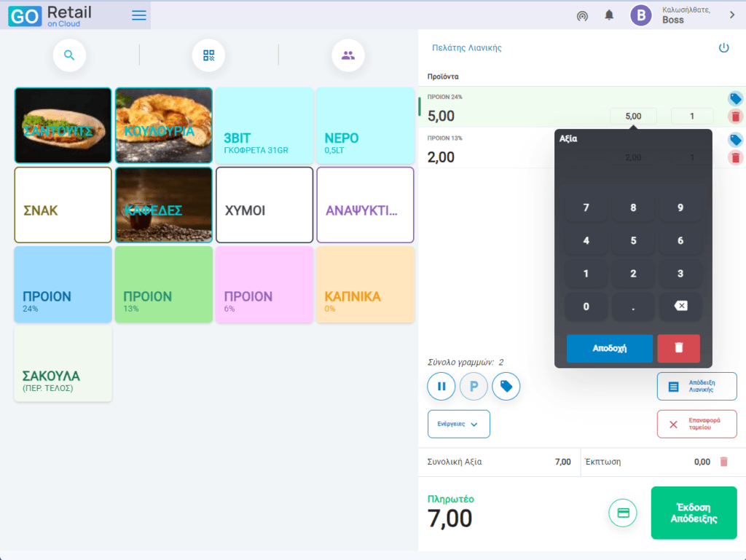Tap keypad digit 2
Screen dimensions: 746x560
(633, 273)
